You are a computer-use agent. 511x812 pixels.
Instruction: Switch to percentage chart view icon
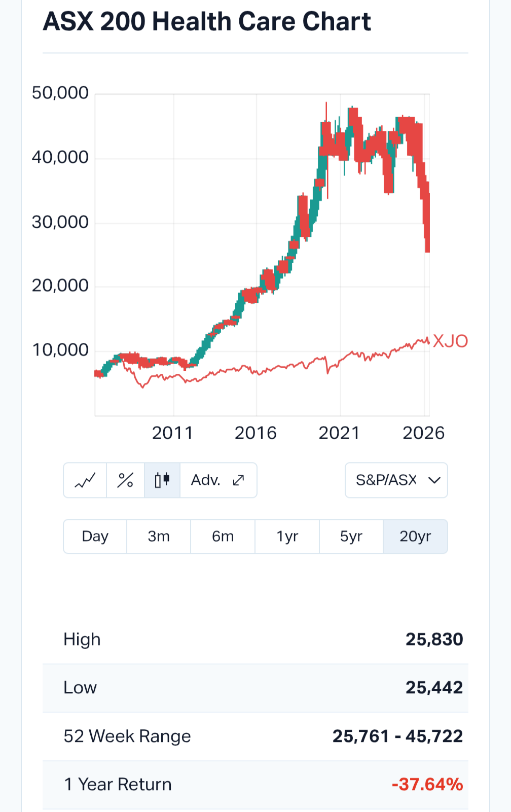pos(125,480)
